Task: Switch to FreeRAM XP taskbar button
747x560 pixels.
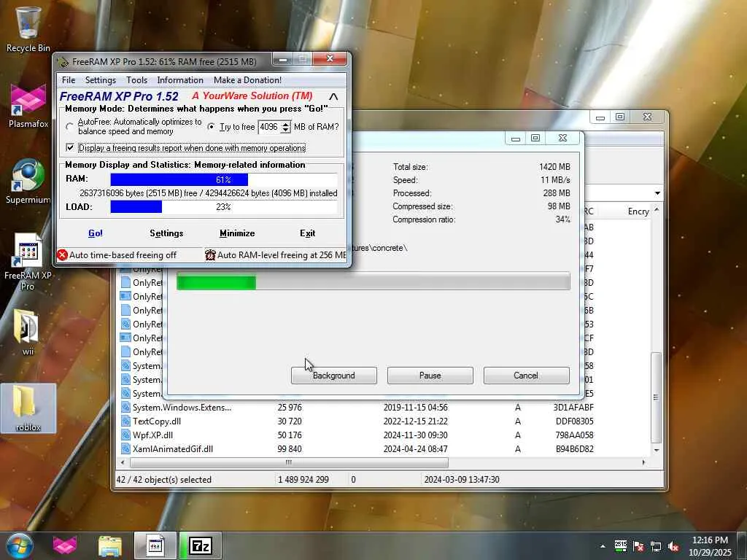Action: [155, 545]
